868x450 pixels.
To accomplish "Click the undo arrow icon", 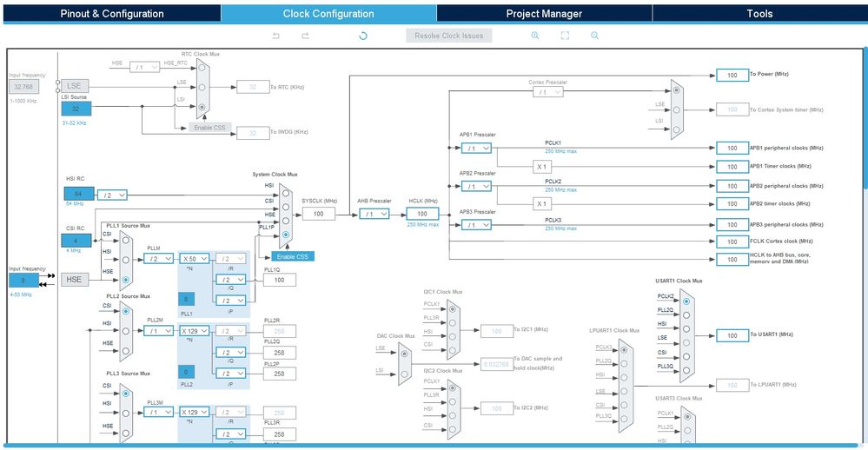I will pyautogui.click(x=275, y=36).
